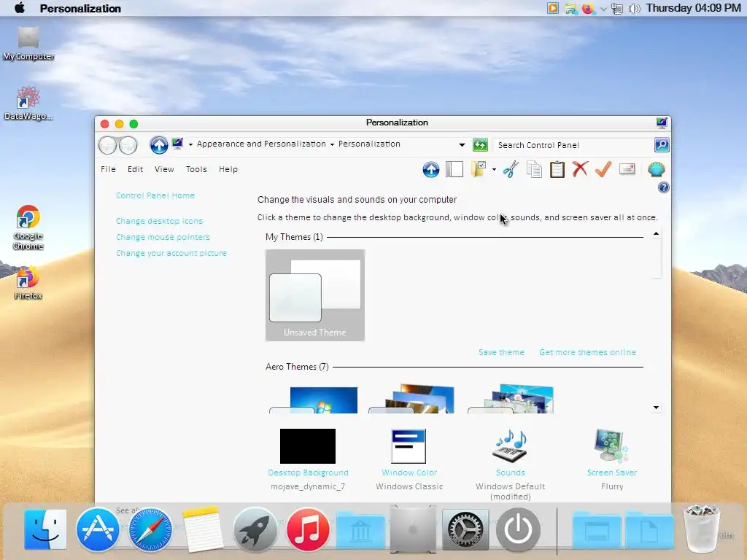Go to Control Panel Home
Screen dimensions: 747x560
(155, 195)
